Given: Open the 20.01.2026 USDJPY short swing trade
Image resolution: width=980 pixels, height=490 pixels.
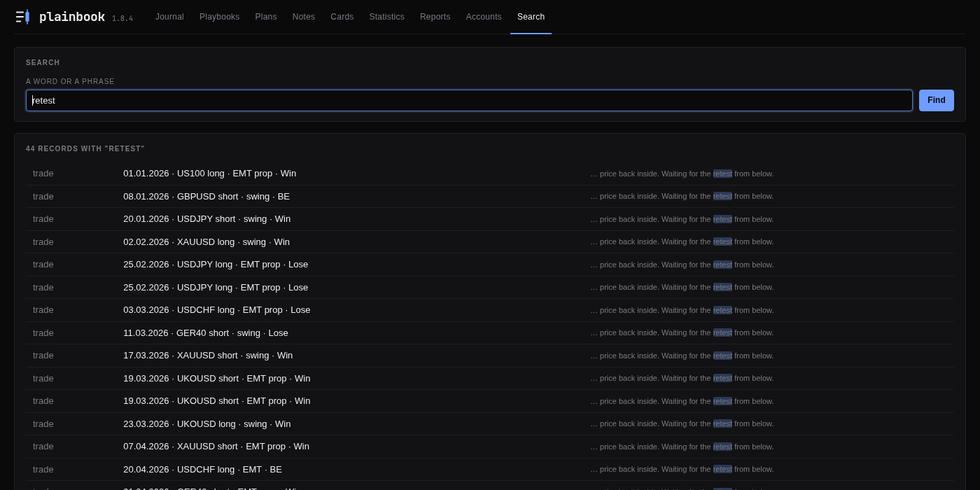Looking at the screenshot, I should point(207,219).
